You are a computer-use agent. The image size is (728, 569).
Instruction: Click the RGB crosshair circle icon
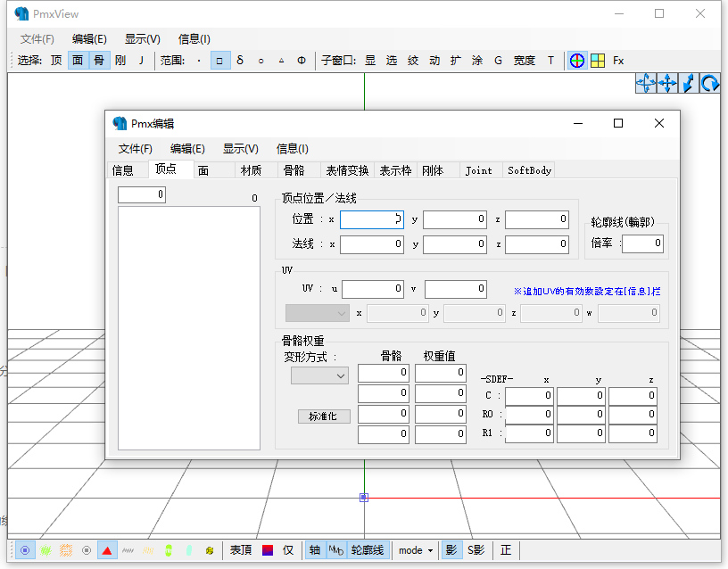pyautogui.click(x=576, y=61)
